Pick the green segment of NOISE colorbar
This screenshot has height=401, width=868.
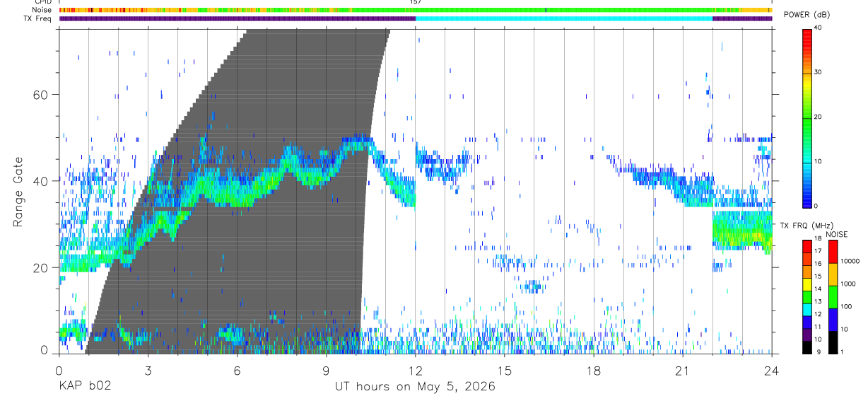coord(832,297)
